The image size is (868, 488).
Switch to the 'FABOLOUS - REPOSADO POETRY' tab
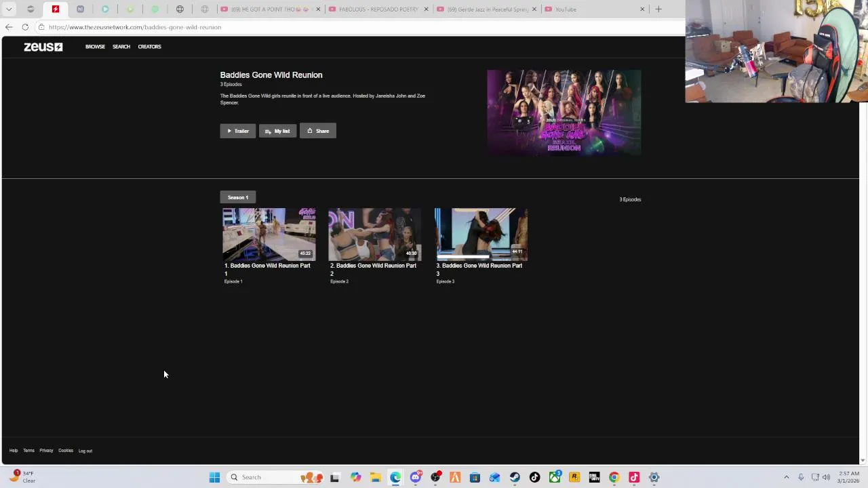pos(378,9)
